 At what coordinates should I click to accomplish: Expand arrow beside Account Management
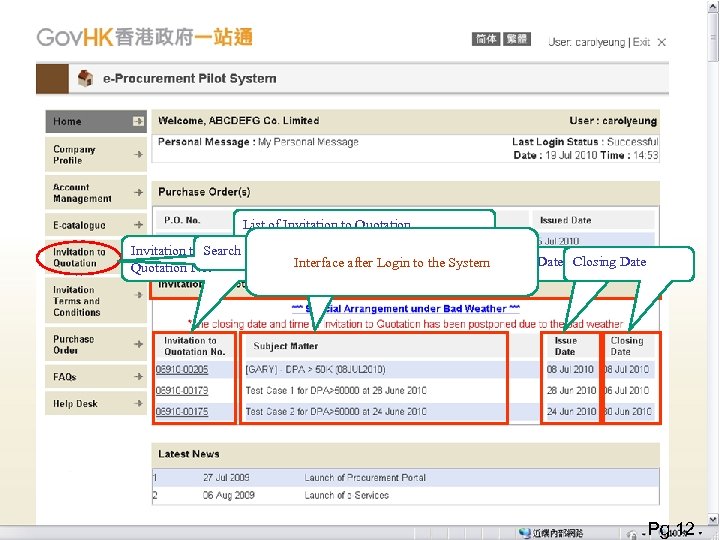tap(138, 192)
